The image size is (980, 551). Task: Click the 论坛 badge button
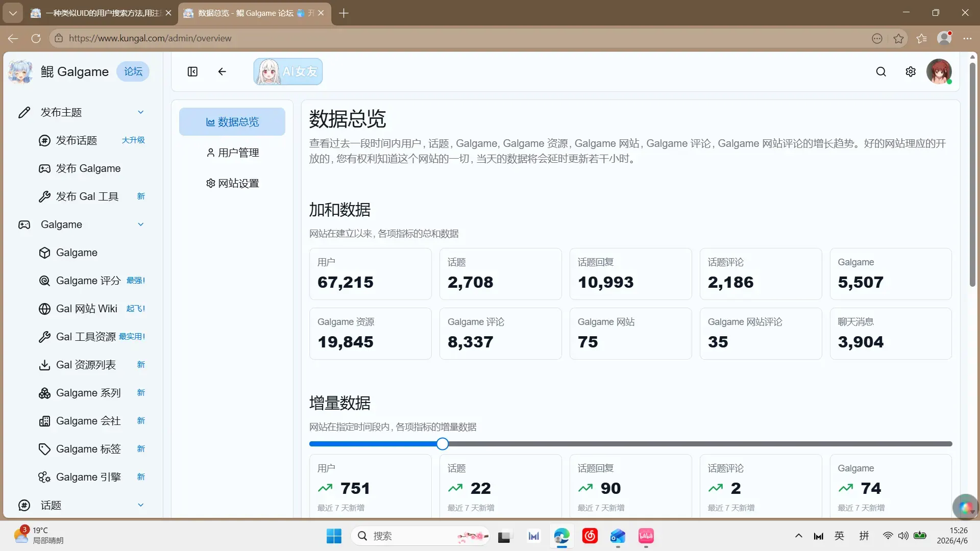click(x=133, y=71)
